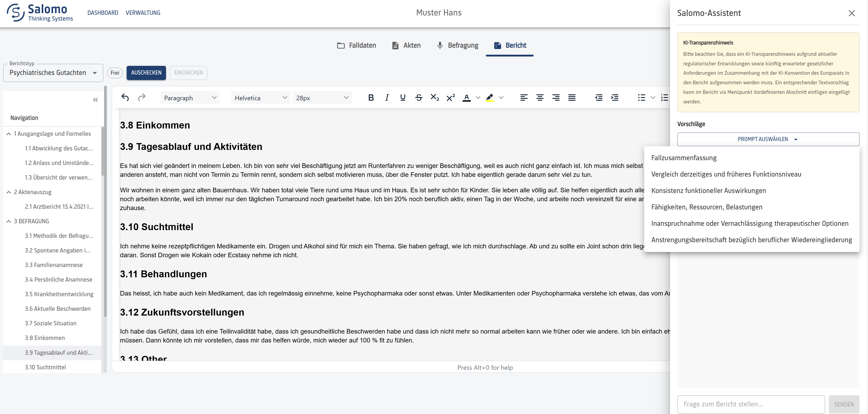Jump to 3.5 Krankheitsentwicklung
The width and height of the screenshot is (868, 414).
click(59, 294)
